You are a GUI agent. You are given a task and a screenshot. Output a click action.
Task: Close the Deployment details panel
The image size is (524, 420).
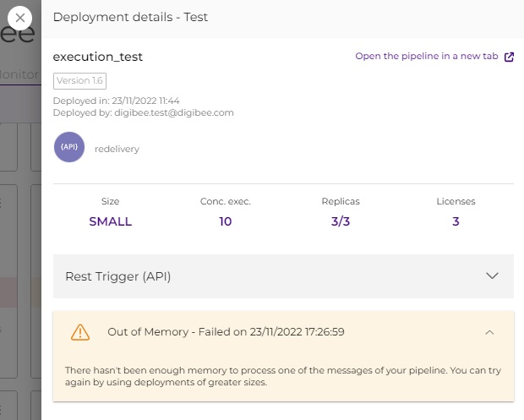(20, 17)
